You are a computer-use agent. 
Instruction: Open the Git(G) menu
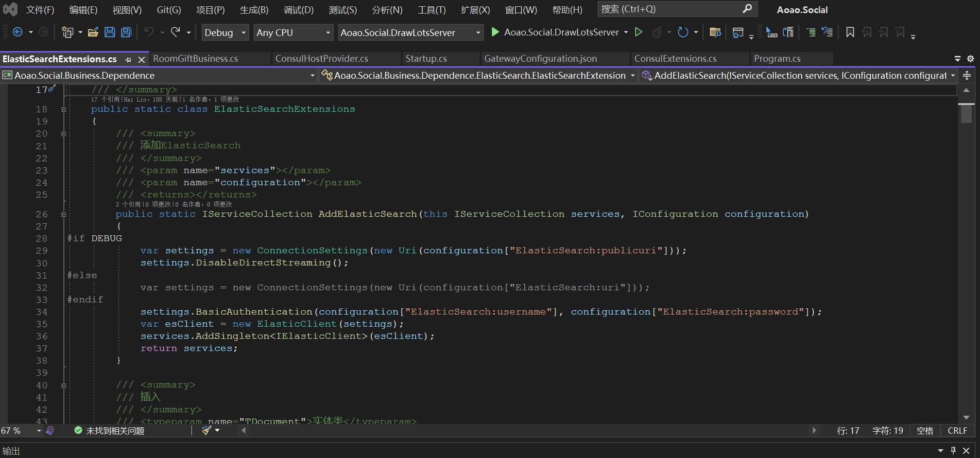coord(169,10)
